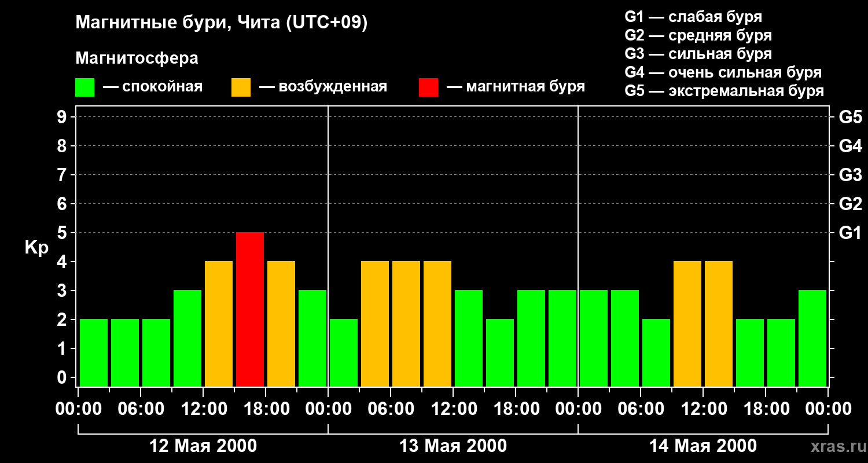868x463 pixels.
Task: Select the 'Магнитосфера' heading
Action: [x=137, y=58]
